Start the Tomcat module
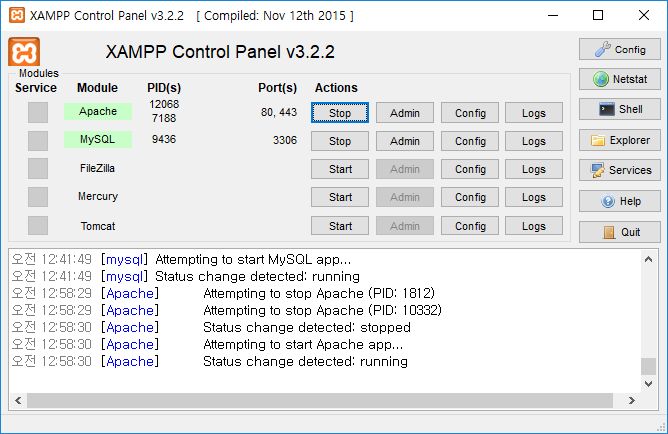The image size is (668, 434). click(340, 226)
